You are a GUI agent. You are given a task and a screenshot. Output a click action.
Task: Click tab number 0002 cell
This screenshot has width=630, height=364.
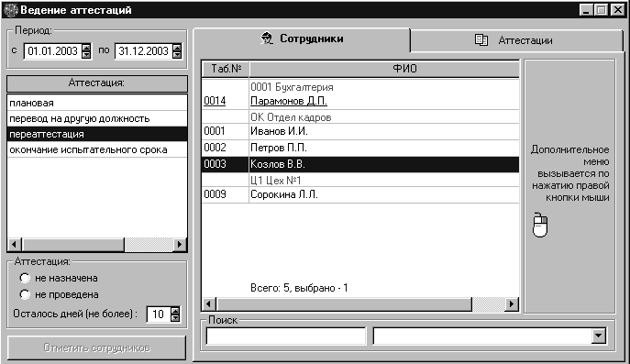225,148
